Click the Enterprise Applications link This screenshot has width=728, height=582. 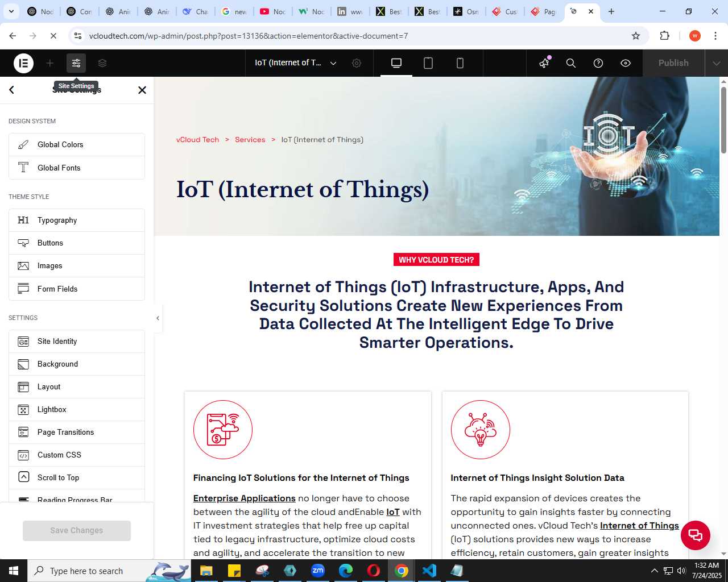[x=245, y=498]
